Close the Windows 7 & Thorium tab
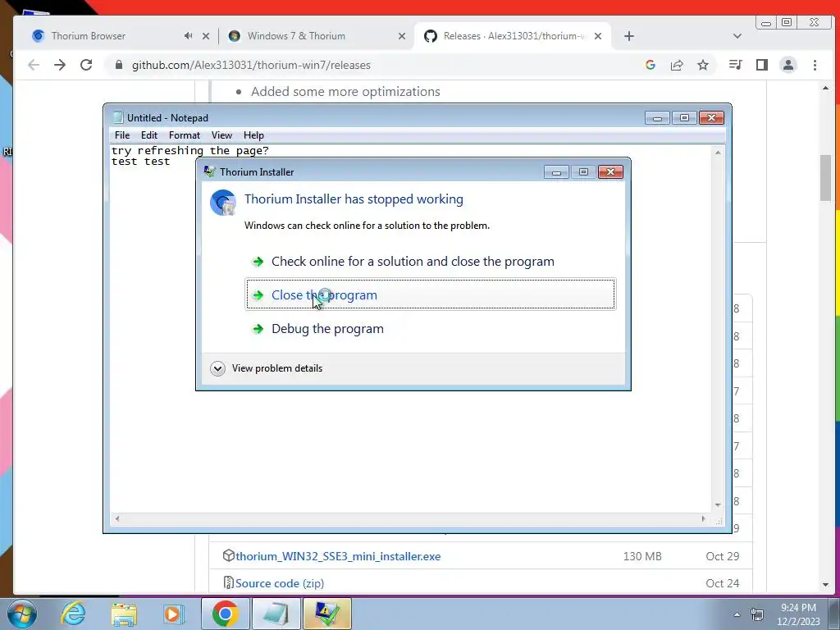This screenshot has height=630, width=840. pyautogui.click(x=402, y=36)
